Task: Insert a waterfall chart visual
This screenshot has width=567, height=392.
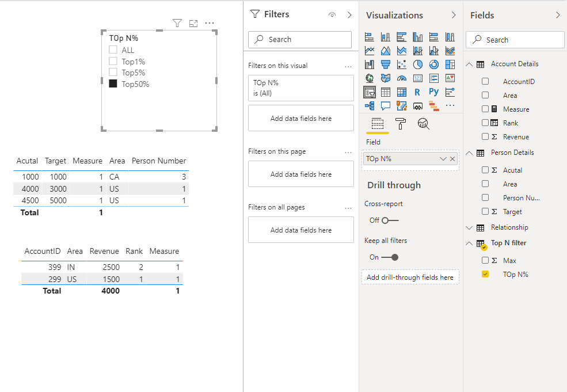Action: tap(369, 64)
